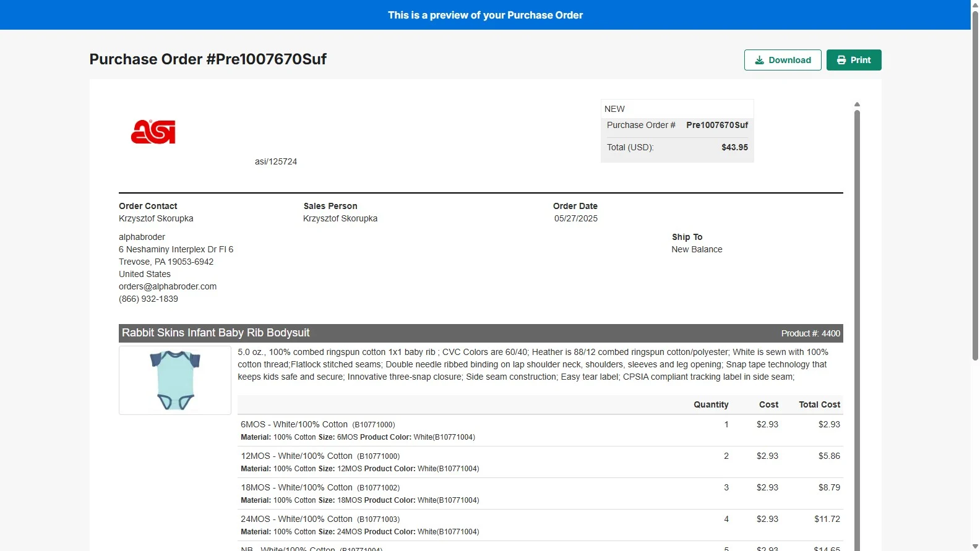
Task: Click Krzysztof Skorupka under Order Contact
Action: [x=156, y=218]
